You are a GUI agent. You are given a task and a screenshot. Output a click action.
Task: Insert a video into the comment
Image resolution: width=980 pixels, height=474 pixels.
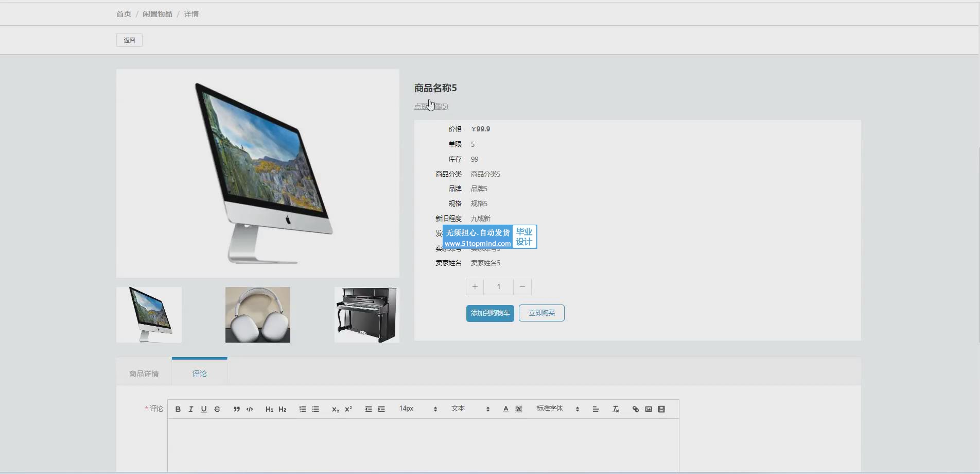661,409
